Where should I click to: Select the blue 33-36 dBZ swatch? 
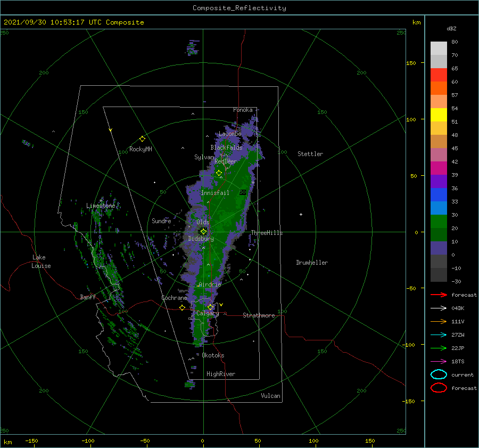coord(439,195)
